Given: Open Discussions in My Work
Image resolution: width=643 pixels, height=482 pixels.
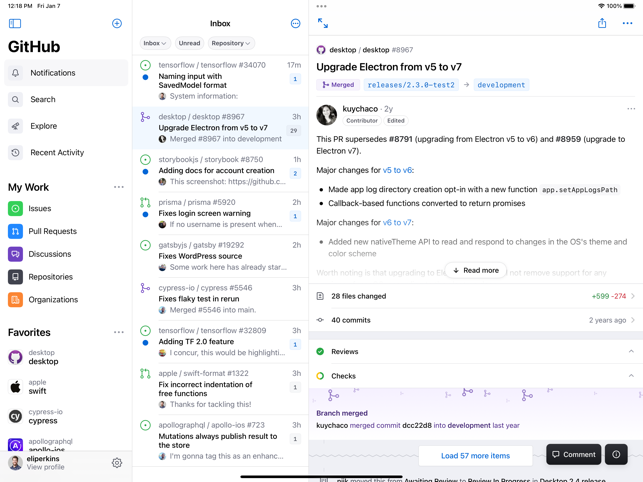Looking at the screenshot, I should (x=66, y=254).
